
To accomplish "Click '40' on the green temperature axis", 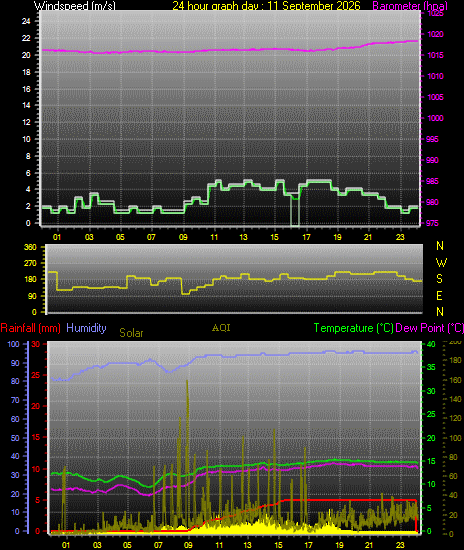I will tap(431, 344).
